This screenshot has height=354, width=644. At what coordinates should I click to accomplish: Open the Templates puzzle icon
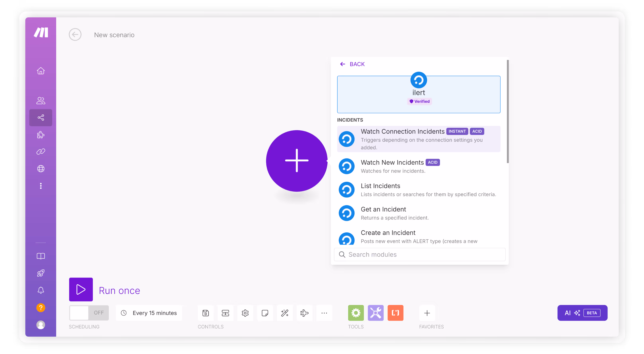click(x=41, y=135)
